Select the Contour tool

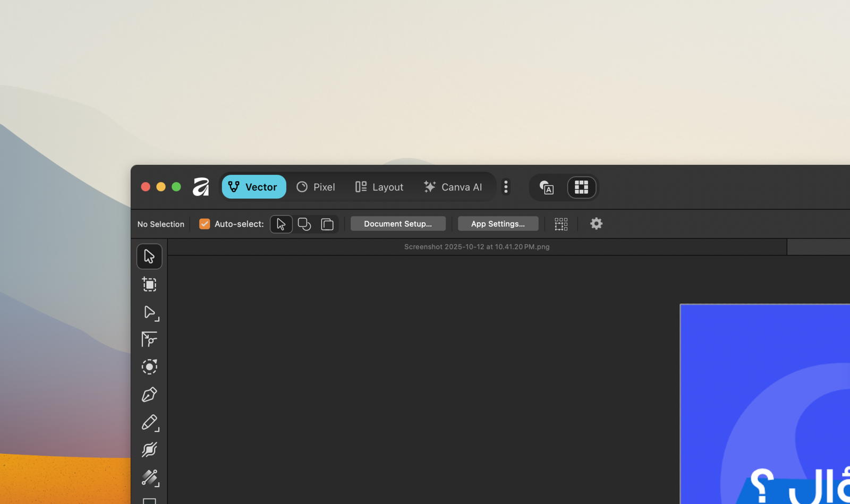point(149,367)
